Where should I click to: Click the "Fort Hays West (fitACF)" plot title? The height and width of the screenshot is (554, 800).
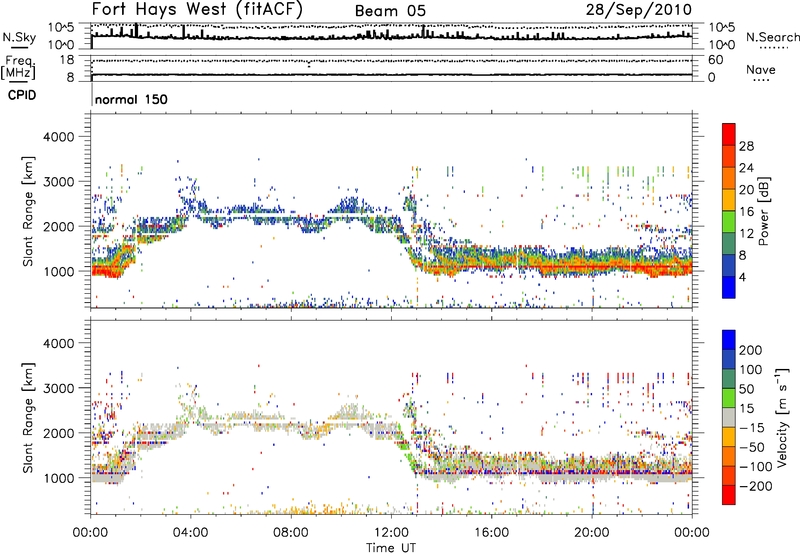pyautogui.click(x=197, y=9)
